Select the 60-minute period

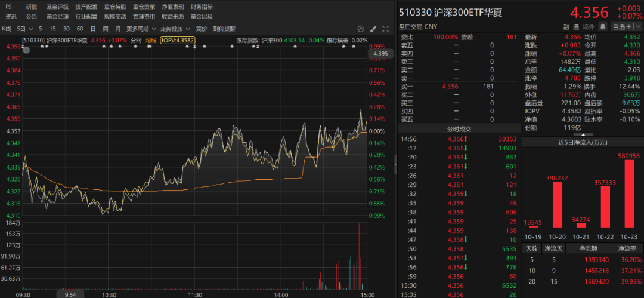[80, 29]
